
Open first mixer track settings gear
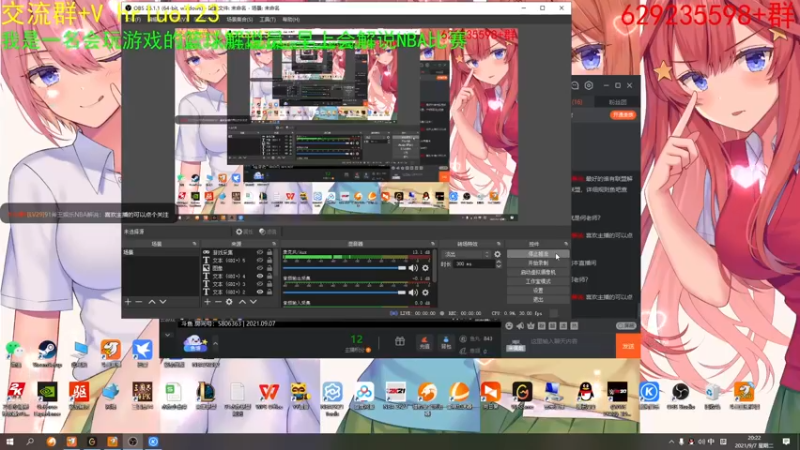[426, 268]
